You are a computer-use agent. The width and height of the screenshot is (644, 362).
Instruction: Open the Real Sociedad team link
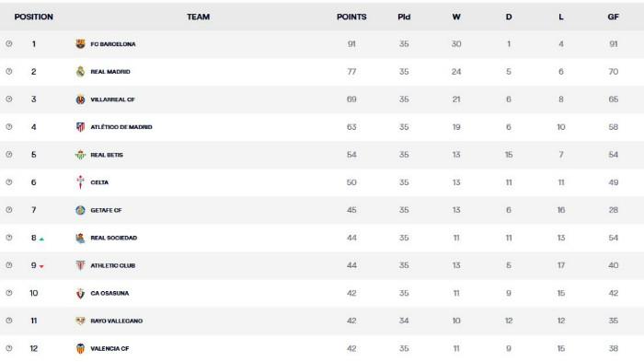[x=114, y=238]
